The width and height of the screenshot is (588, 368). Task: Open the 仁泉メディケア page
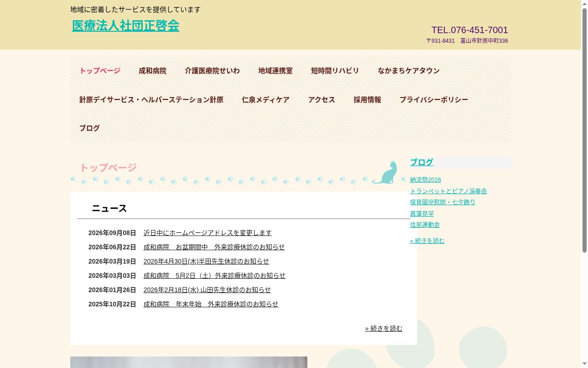coord(266,100)
